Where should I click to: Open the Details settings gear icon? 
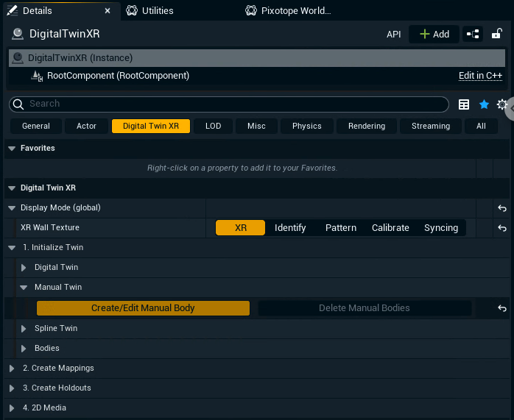coord(502,104)
